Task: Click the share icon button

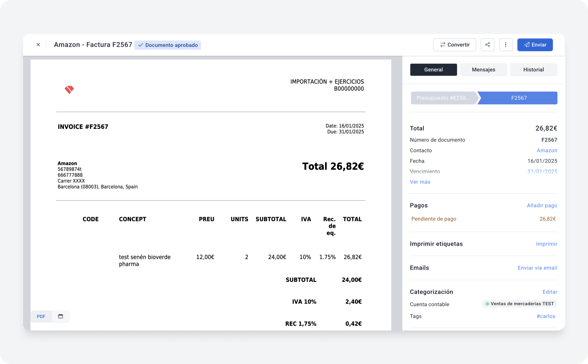Action: 487,45
